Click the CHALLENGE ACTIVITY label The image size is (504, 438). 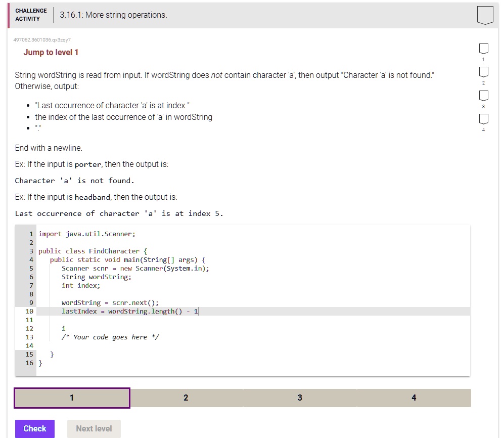pyautogui.click(x=31, y=14)
